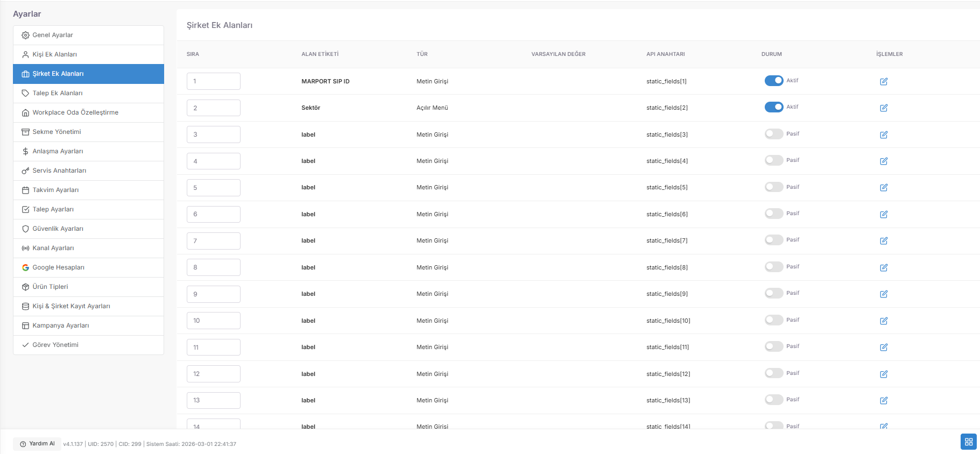
Task: Click the MARPORT SIP ID label
Action: 326,81
